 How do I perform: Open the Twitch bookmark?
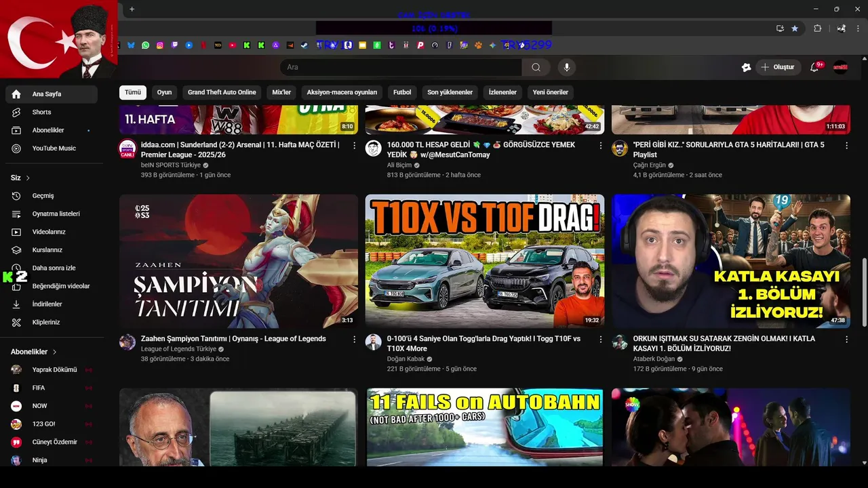click(x=174, y=45)
